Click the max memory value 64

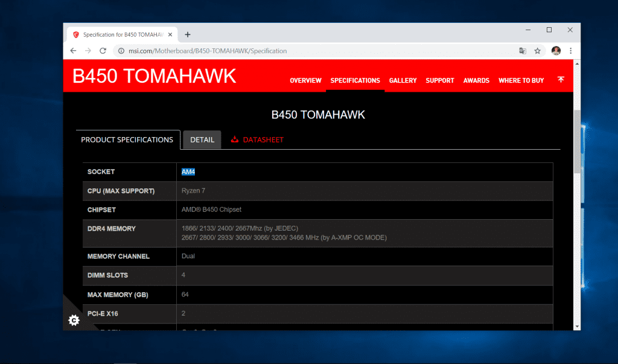click(x=185, y=294)
